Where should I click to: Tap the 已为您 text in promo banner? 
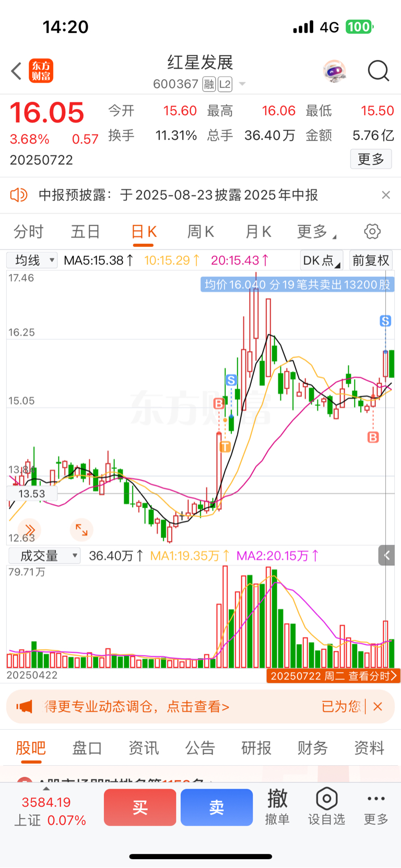click(x=341, y=707)
